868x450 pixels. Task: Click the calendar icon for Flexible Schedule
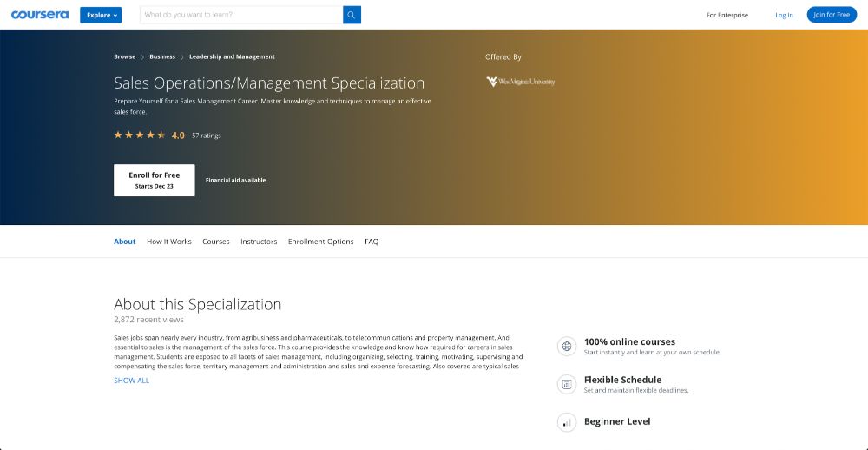click(x=566, y=384)
